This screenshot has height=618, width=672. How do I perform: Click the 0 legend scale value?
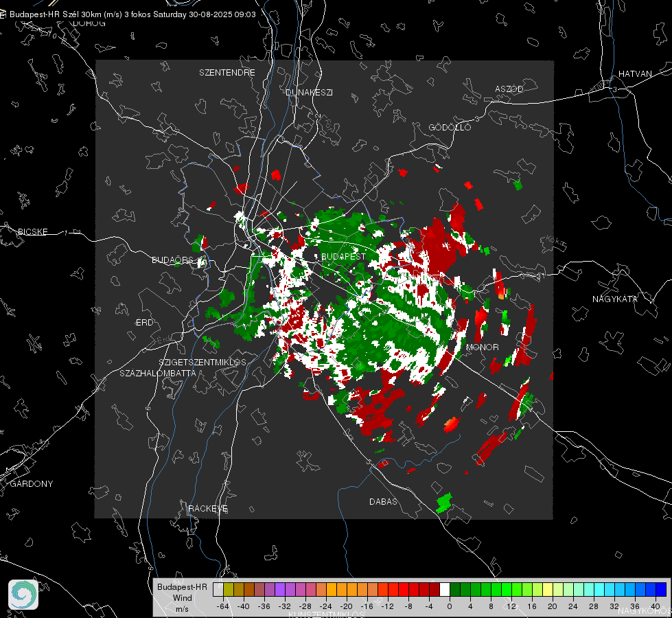(449, 606)
